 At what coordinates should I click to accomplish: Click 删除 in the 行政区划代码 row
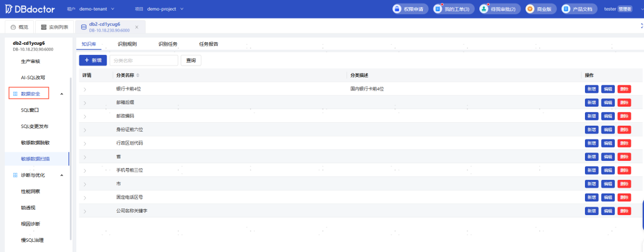[x=624, y=143]
